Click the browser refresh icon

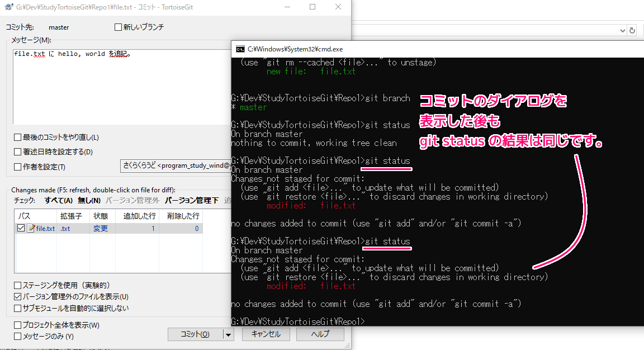(632, 31)
